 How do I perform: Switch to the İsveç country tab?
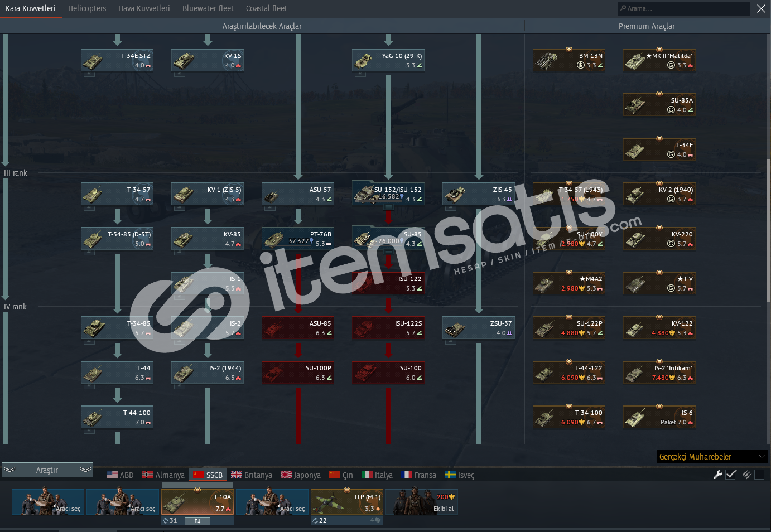460,475
